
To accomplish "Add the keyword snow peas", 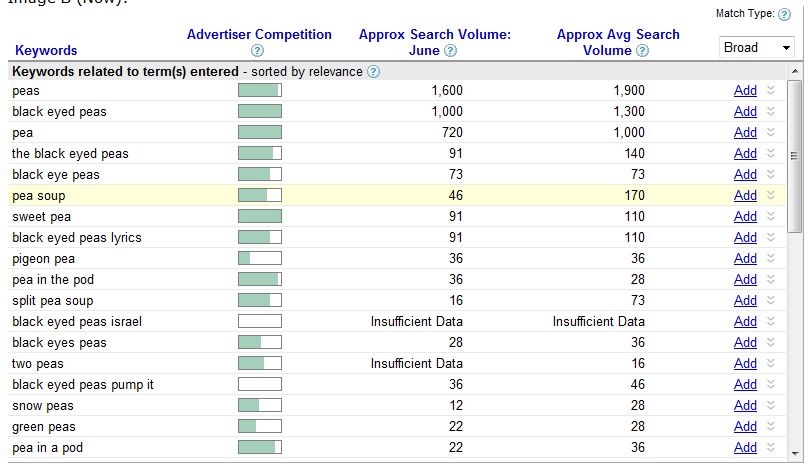I will [x=745, y=406].
